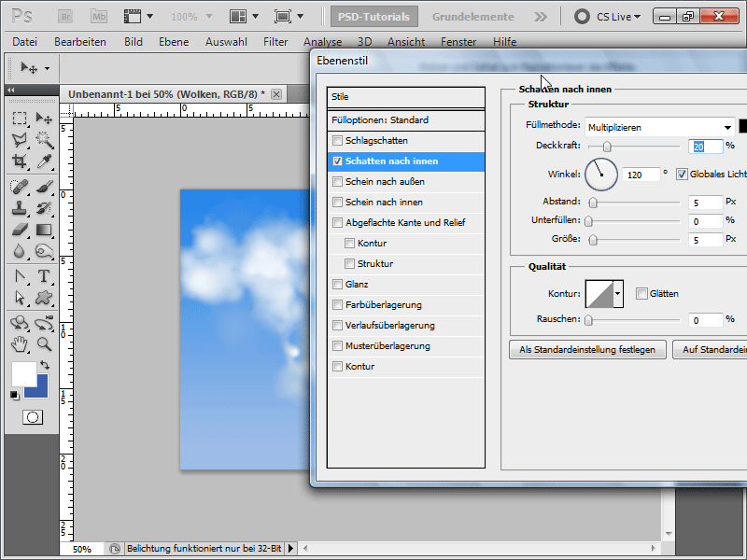Select the Eyedropper tool

[44, 161]
